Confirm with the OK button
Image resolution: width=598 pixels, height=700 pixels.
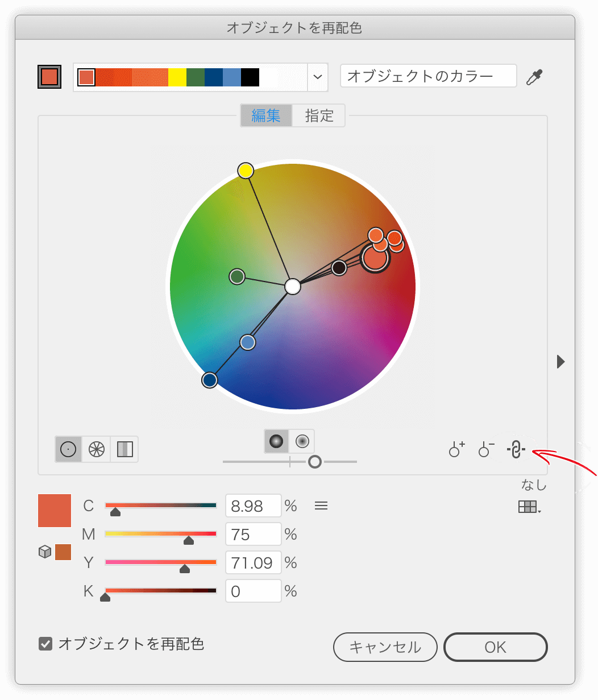point(495,647)
